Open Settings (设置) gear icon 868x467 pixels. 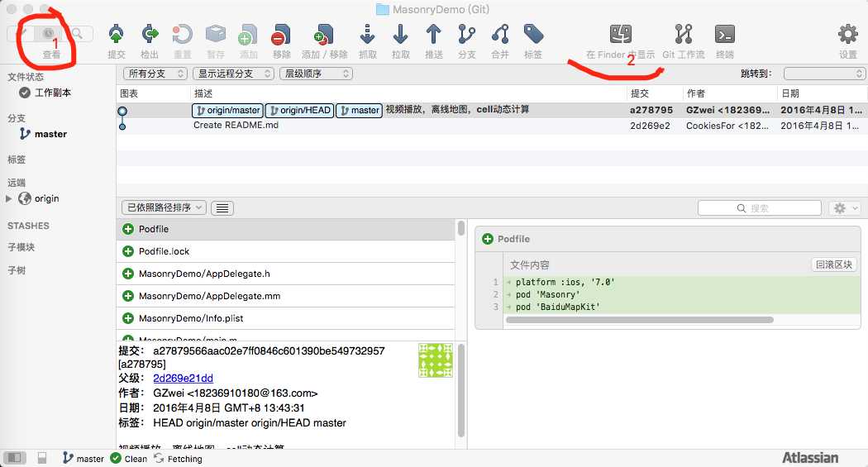[x=847, y=35]
